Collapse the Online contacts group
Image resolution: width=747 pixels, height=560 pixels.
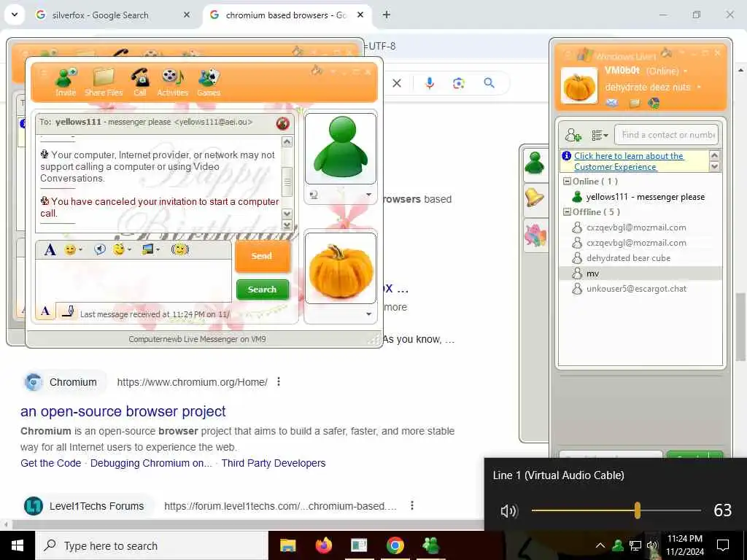pos(567,182)
